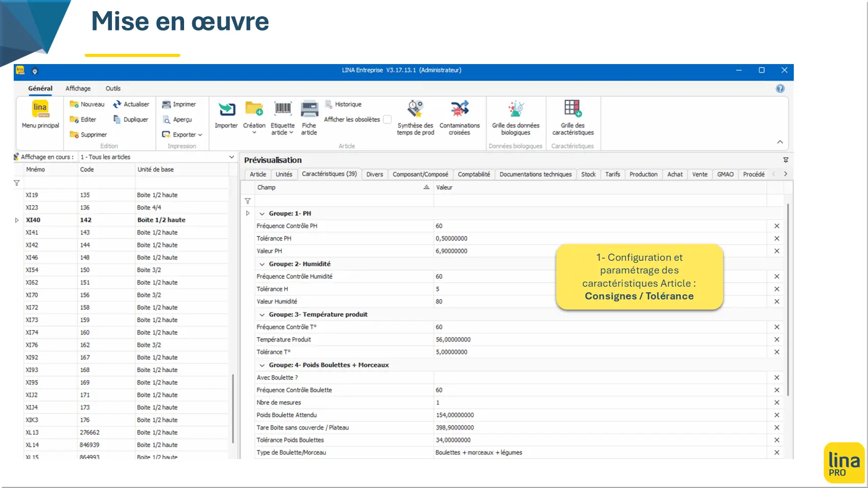Sort by the Champ column header
This screenshot has height=488, width=868.
tap(344, 188)
